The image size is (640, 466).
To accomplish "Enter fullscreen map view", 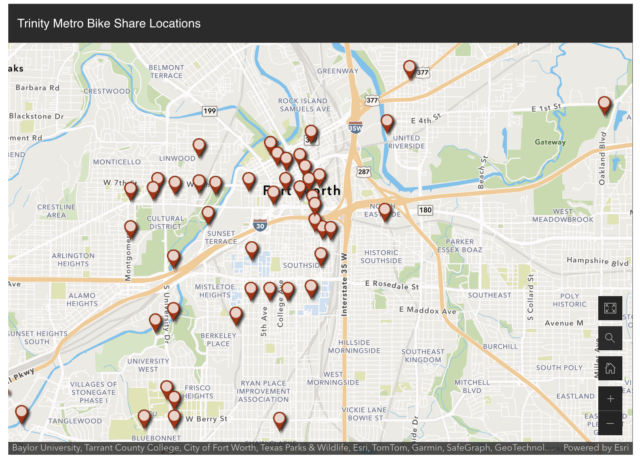I will pyautogui.click(x=610, y=308).
